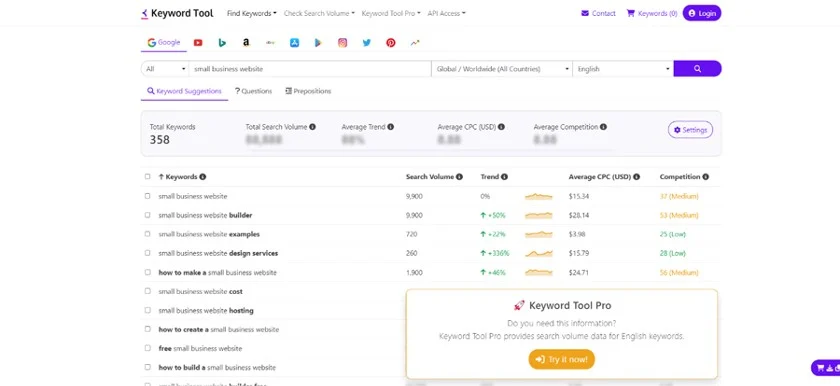This screenshot has width=840, height=386.
Task: Click the '56 (Medium)' competition value
Action: (x=679, y=273)
